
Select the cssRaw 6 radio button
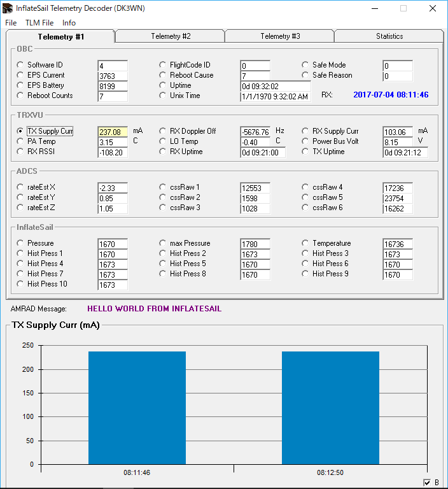(305, 208)
